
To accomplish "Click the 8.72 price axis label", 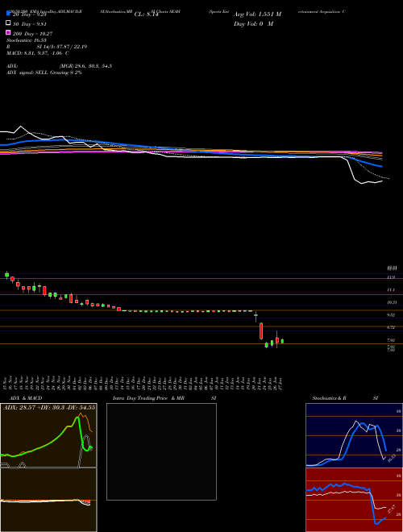I will point(391,328).
